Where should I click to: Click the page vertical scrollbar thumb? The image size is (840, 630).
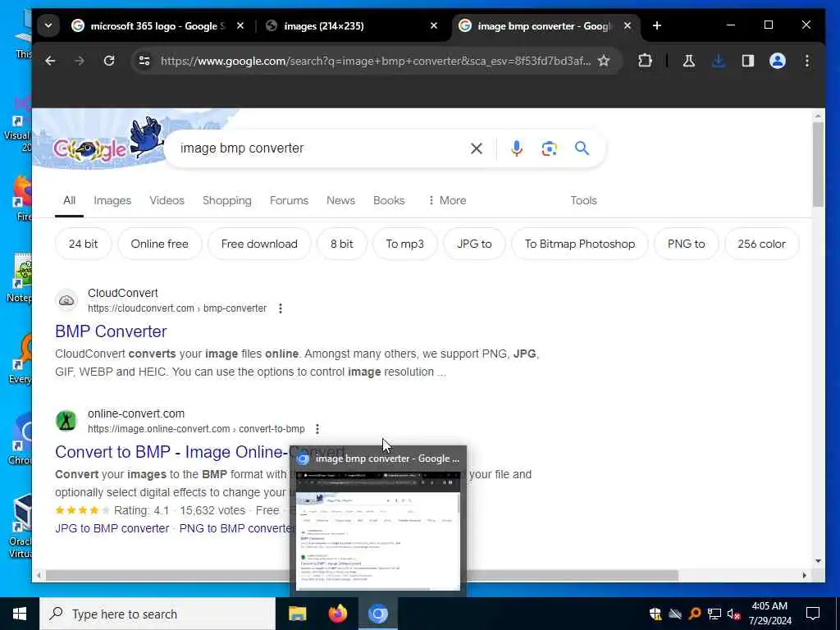818,164
